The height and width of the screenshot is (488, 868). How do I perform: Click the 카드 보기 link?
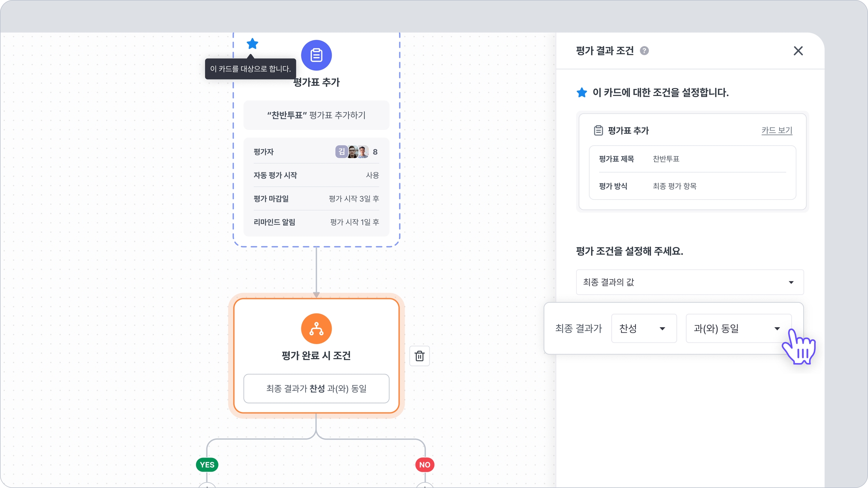(776, 130)
